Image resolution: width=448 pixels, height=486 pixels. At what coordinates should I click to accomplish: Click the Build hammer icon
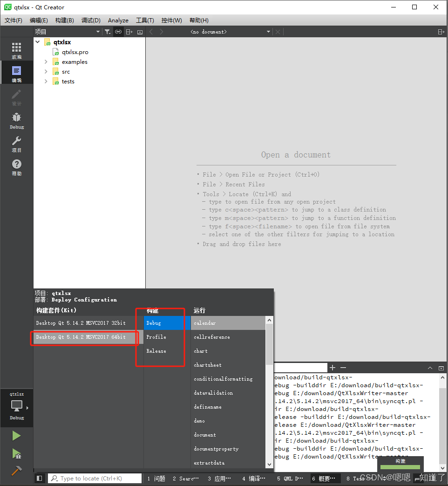[x=17, y=471]
